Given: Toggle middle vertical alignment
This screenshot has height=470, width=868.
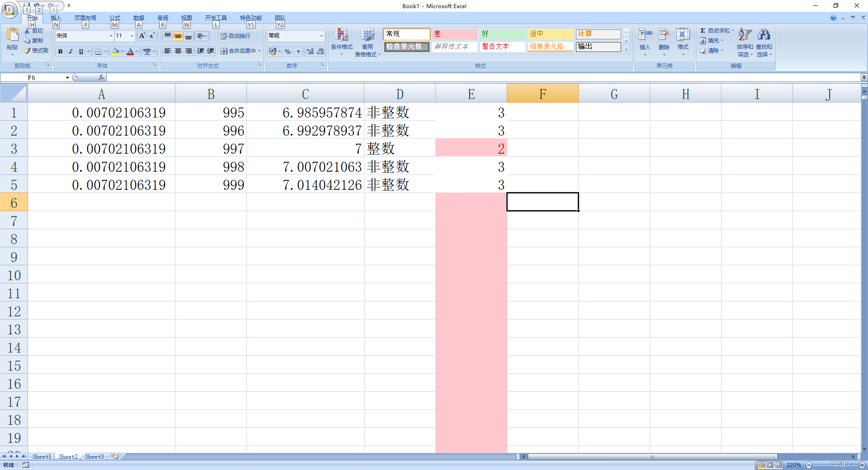Looking at the screenshot, I should (178, 36).
